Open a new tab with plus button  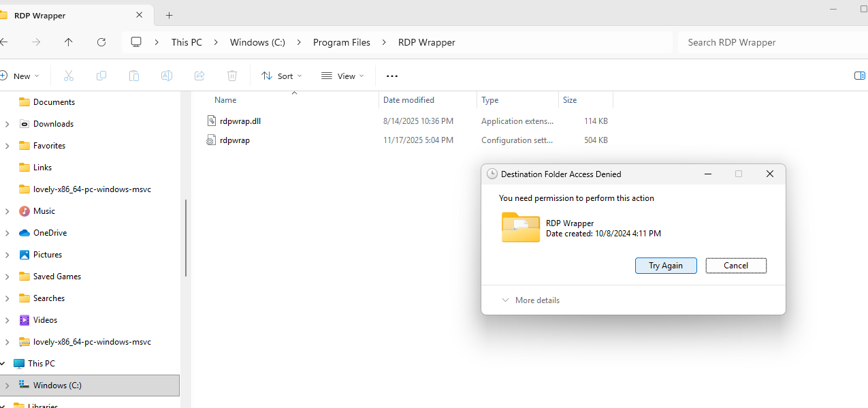[170, 15]
